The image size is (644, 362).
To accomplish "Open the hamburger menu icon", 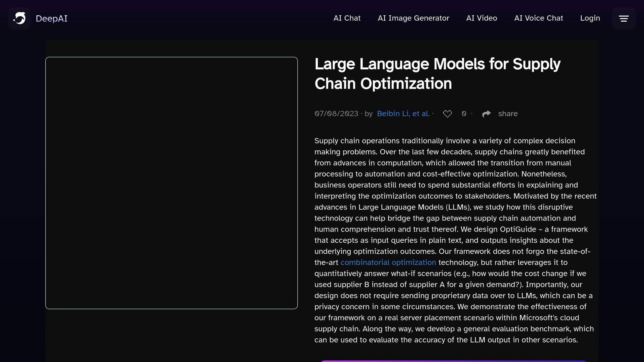I will click(624, 18).
